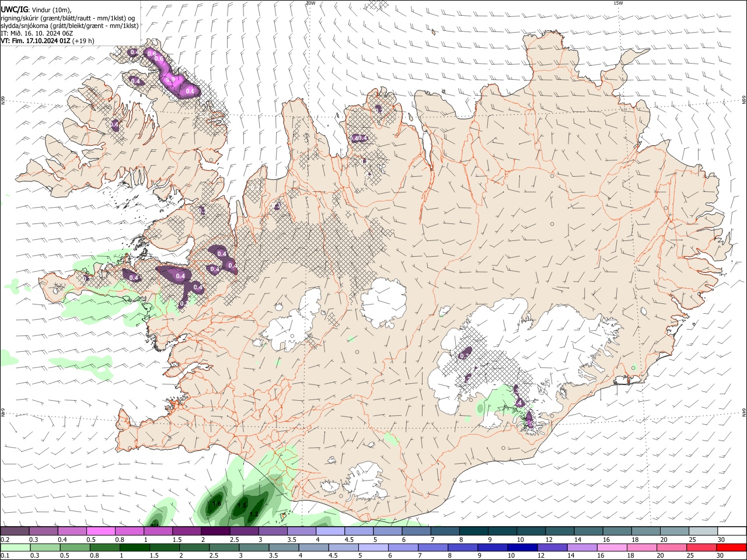Click the 2.5 label in the lower legend row
747x560 pixels.
click(x=214, y=555)
